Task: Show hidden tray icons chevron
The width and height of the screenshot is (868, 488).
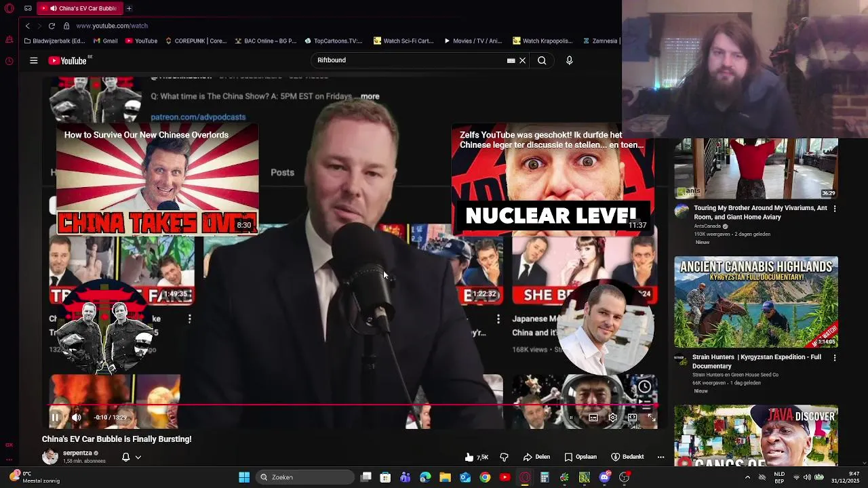Action: (747, 477)
